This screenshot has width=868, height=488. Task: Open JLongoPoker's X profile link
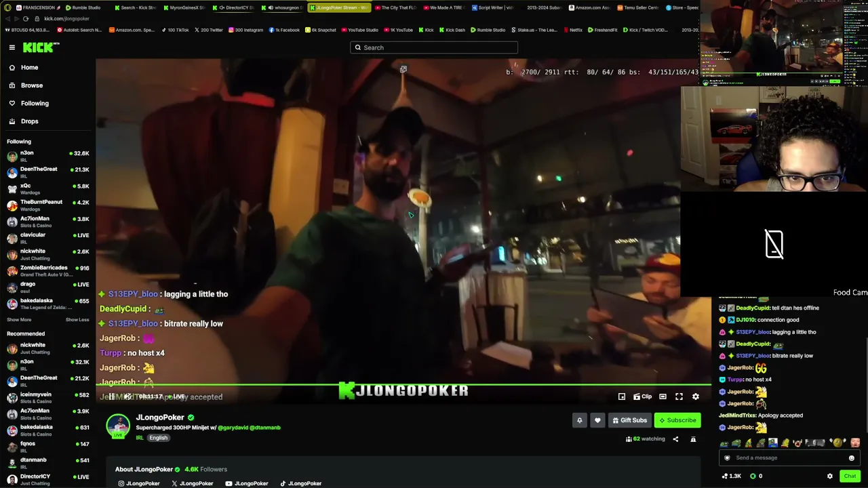pos(193,483)
